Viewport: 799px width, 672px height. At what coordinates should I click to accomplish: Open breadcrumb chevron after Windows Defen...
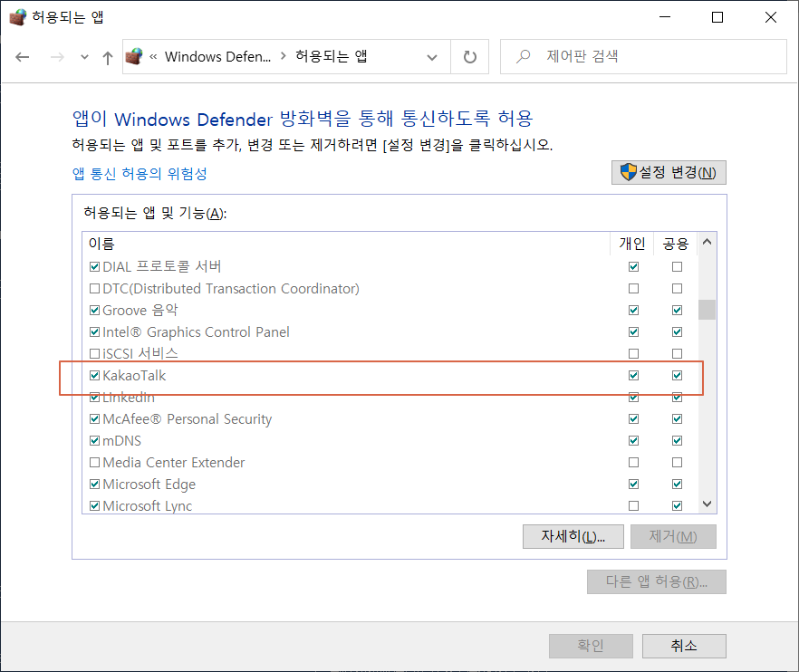[x=284, y=56]
